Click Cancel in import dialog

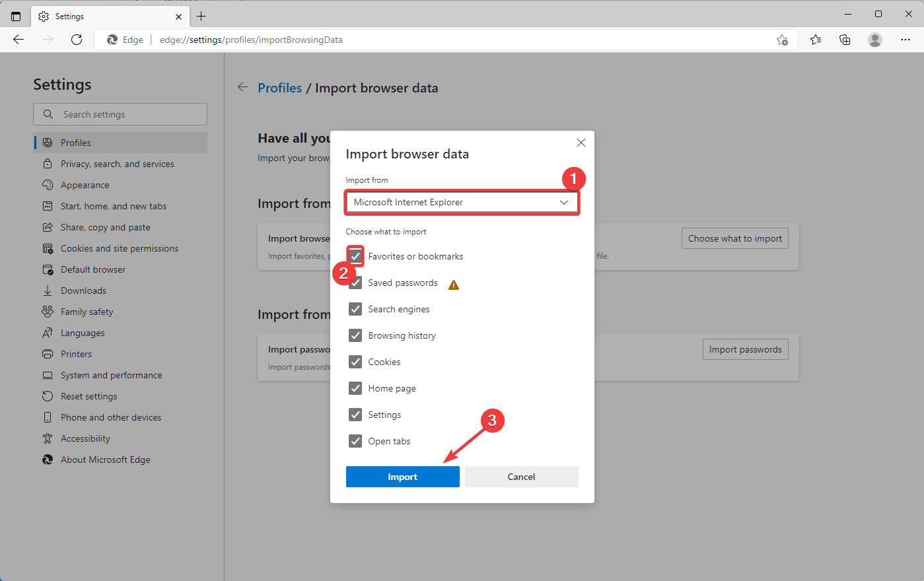click(x=522, y=477)
